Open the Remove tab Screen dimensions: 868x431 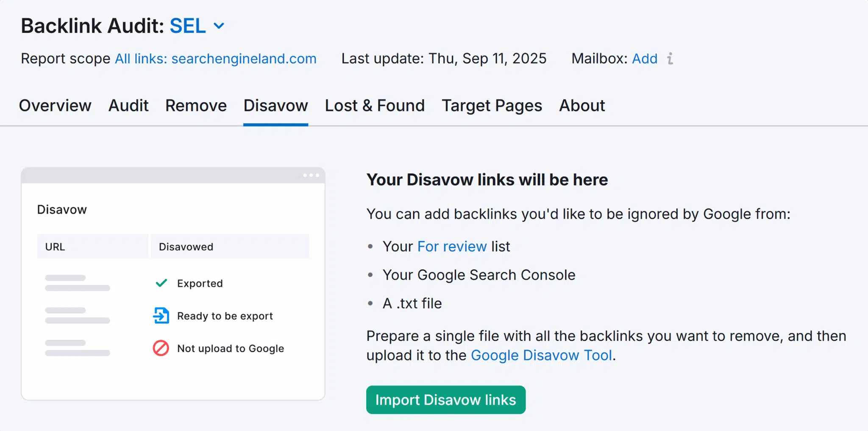(196, 106)
